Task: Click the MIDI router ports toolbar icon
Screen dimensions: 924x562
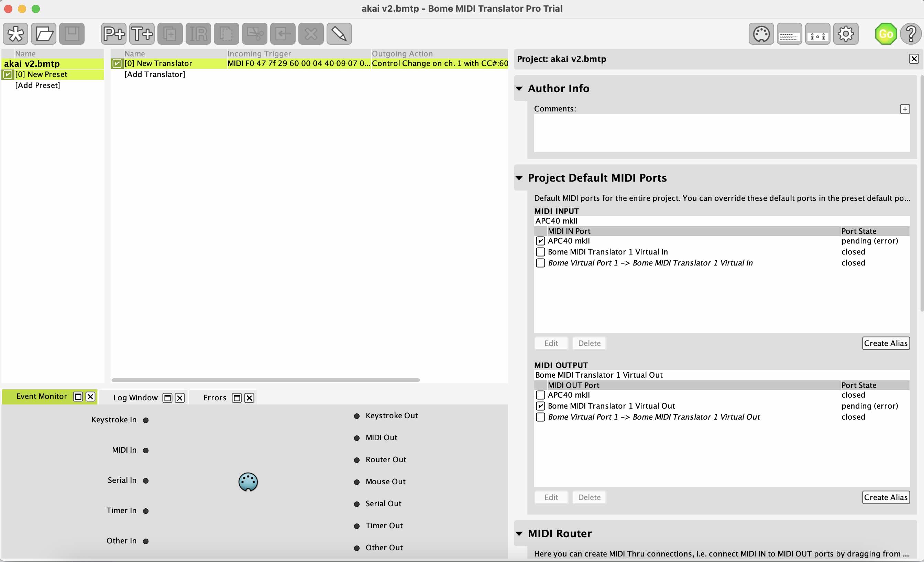Action: pyautogui.click(x=817, y=34)
